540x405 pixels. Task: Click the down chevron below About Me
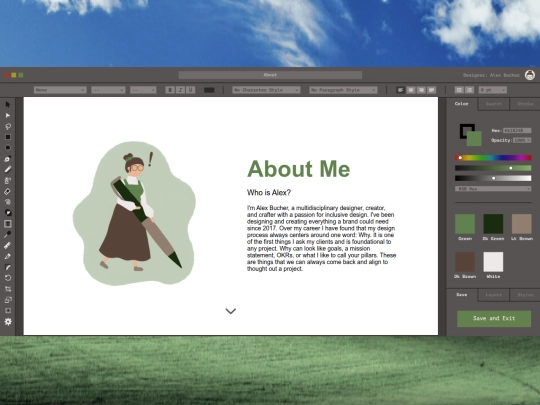coord(231,311)
